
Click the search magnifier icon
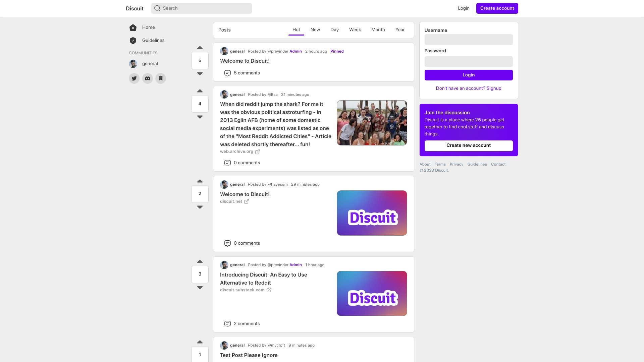click(x=157, y=8)
